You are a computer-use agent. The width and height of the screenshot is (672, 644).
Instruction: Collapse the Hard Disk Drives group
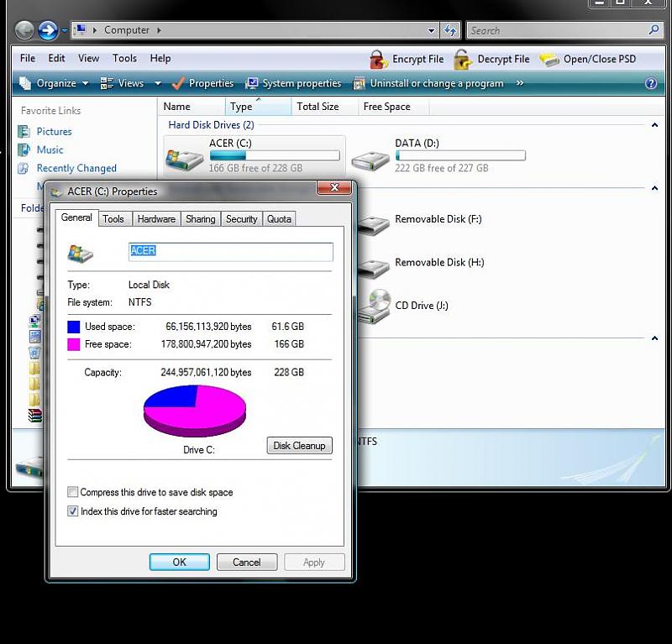654,125
